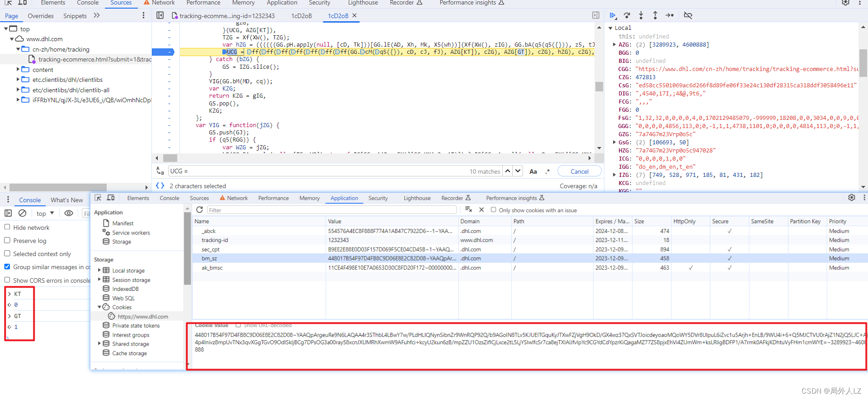Image resolution: width=868 pixels, height=399 pixels.
Task: Step into next function call
Action: click(641, 15)
